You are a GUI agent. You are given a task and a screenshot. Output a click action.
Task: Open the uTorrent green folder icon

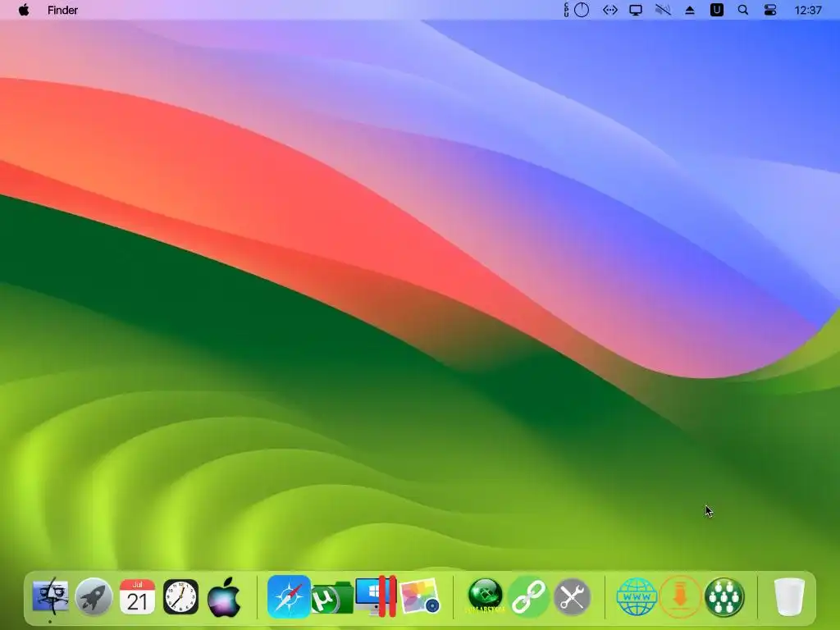pyautogui.click(x=331, y=598)
